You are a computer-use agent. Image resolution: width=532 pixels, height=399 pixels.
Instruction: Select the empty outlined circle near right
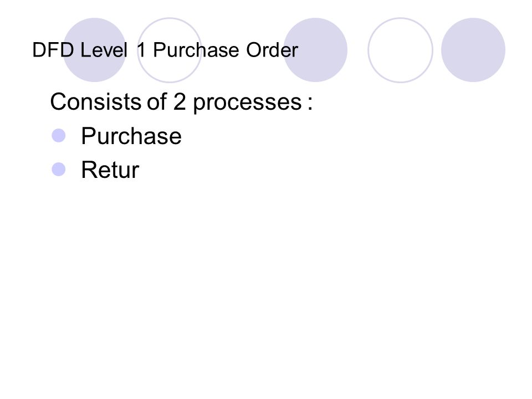400,50
